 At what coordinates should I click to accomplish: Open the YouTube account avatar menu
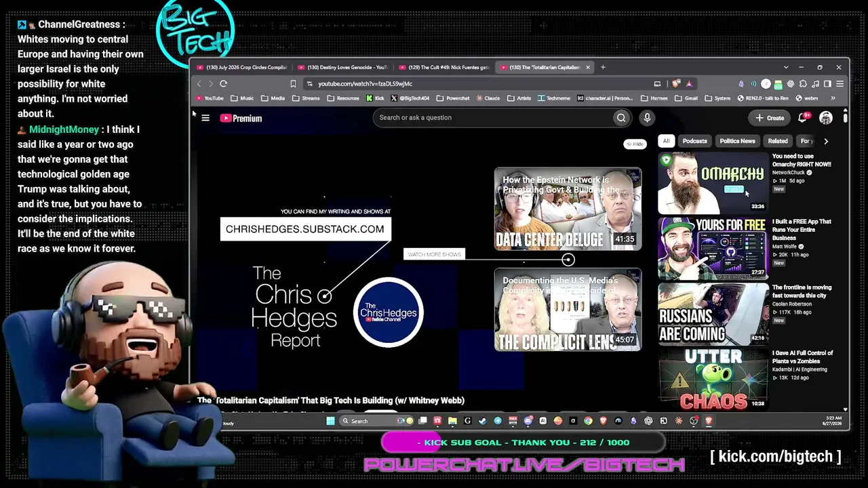[x=825, y=118]
